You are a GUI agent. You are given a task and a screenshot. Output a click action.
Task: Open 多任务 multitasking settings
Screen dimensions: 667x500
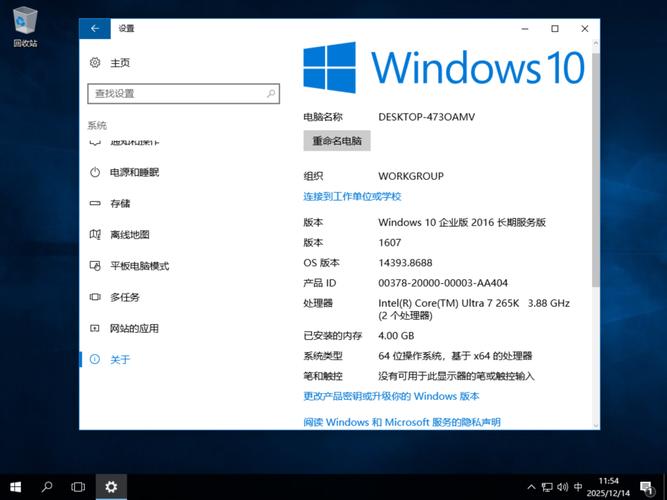124,297
